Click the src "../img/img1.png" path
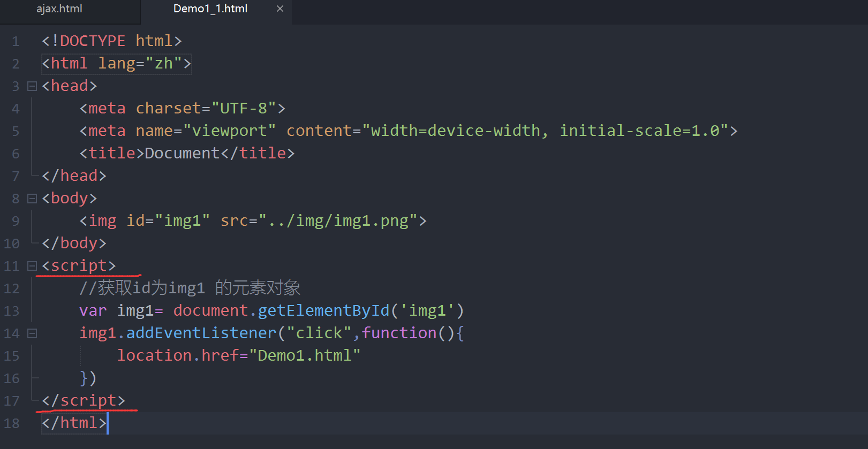The image size is (868, 449). (x=338, y=220)
